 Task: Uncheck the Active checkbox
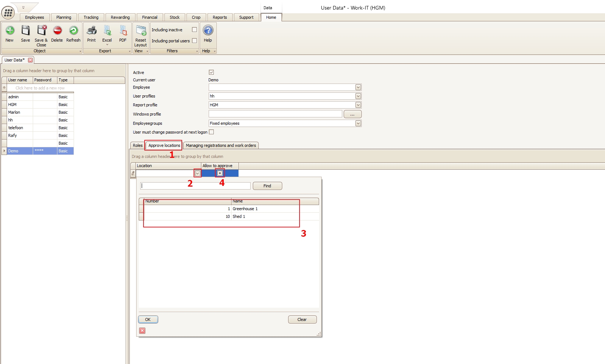coord(211,72)
